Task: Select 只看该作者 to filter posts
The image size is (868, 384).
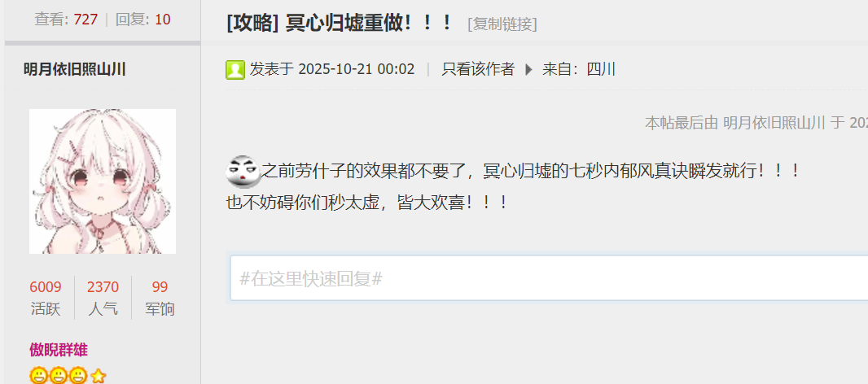Action: point(478,69)
